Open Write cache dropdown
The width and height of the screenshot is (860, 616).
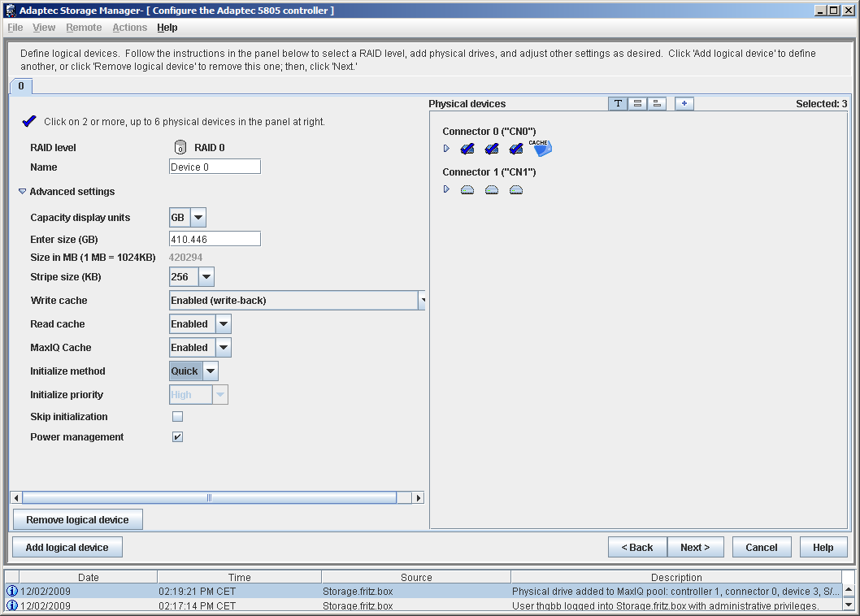[422, 301]
